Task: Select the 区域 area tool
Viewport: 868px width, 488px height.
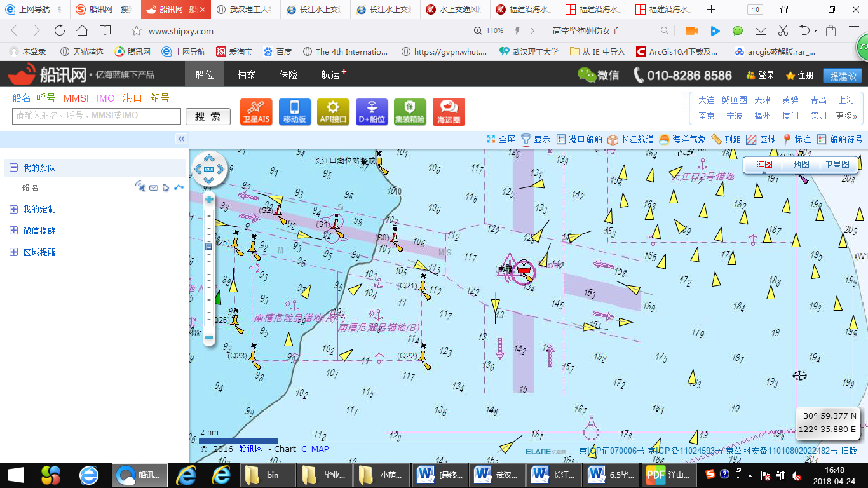Action: pos(761,139)
